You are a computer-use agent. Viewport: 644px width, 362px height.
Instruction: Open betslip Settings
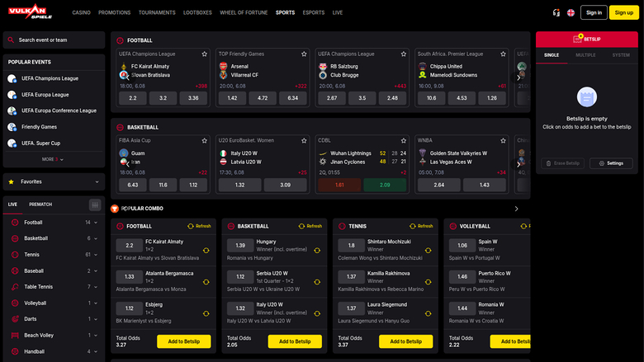(610, 163)
